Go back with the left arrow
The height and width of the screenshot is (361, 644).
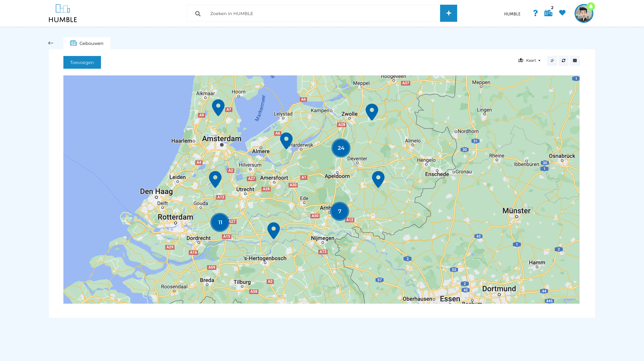[51, 43]
